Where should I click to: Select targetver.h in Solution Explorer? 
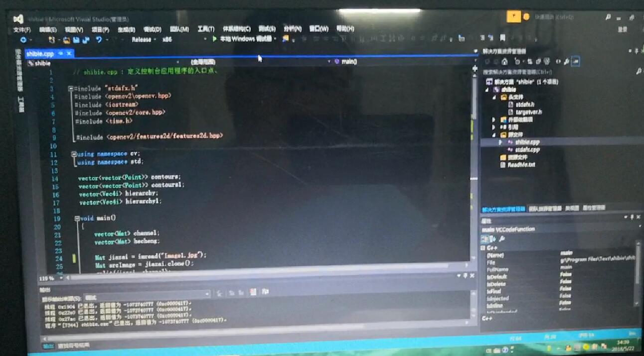(x=528, y=113)
